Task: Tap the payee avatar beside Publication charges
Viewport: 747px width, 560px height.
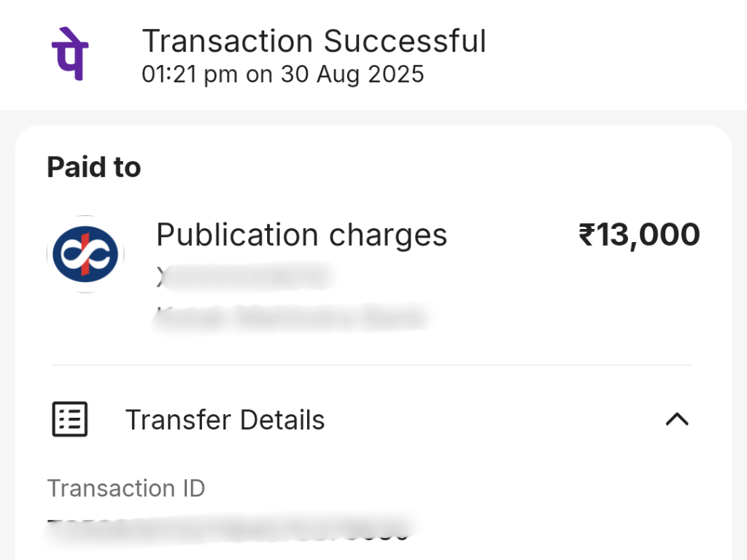Action: pos(85,253)
